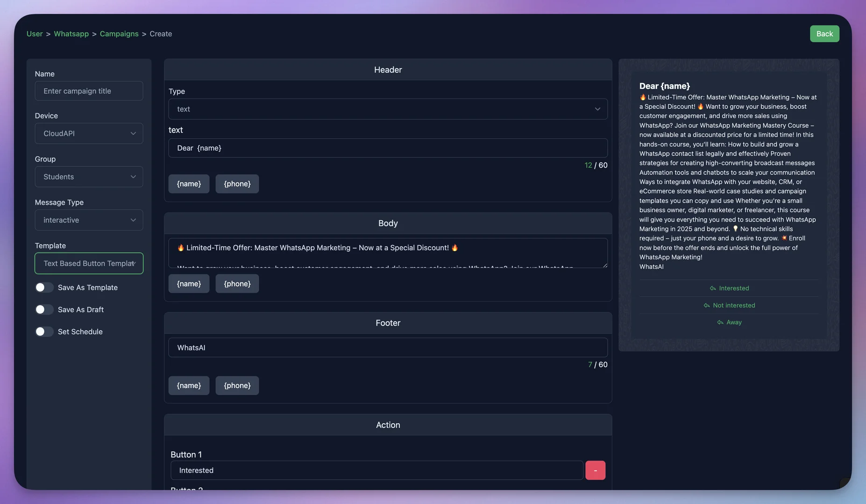This screenshot has width=866, height=504.
Task: Open the Message Type interactive dropdown
Action: pos(89,220)
